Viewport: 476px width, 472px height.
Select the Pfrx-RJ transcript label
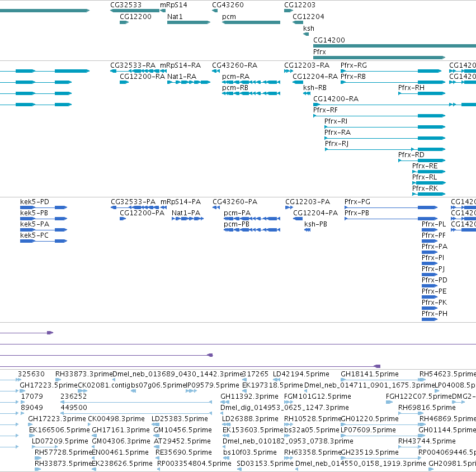pos(337,144)
